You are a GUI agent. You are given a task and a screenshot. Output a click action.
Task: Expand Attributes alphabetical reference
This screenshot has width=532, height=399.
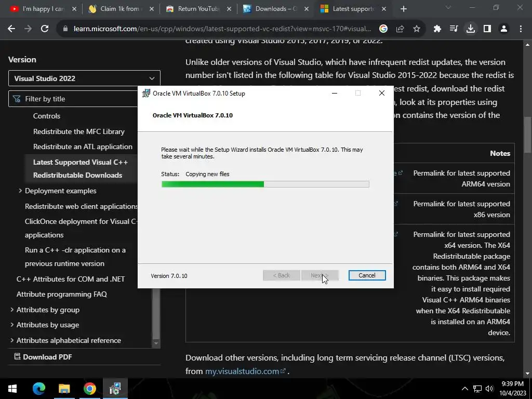(12, 340)
